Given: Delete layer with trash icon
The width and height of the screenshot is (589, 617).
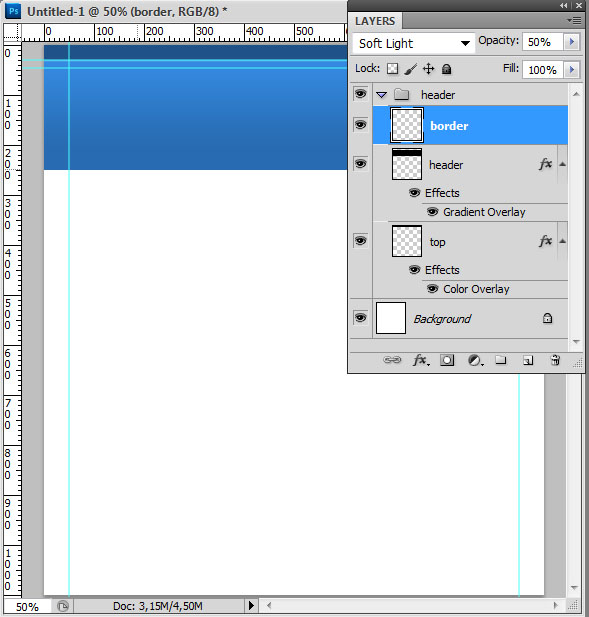Looking at the screenshot, I should [x=555, y=360].
